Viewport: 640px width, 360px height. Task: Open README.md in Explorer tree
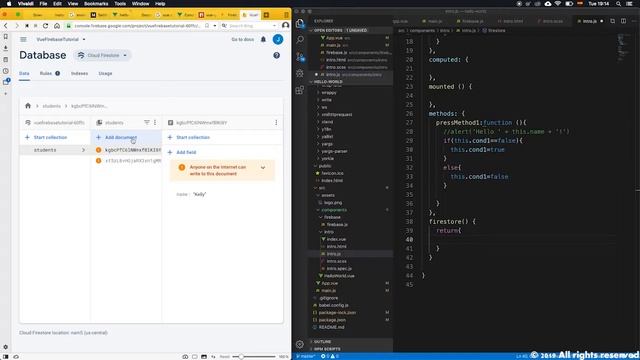[x=331, y=327]
